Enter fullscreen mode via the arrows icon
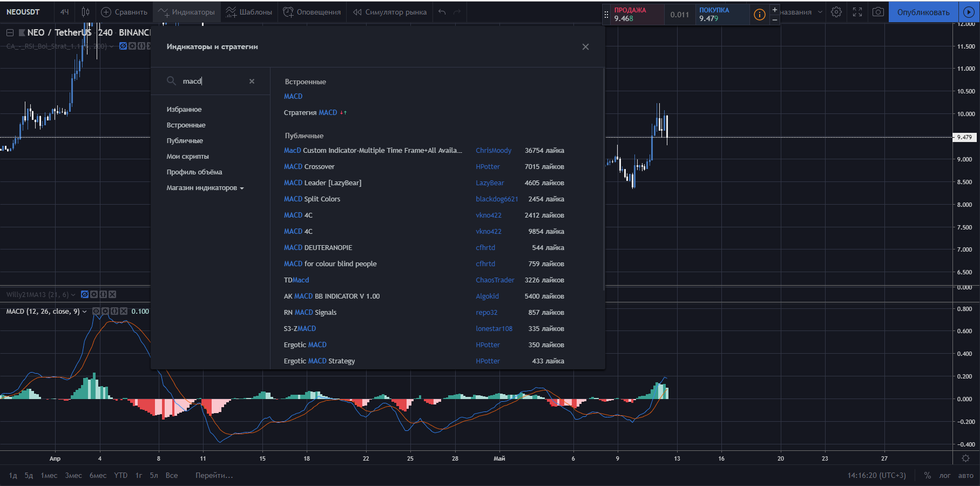This screenshot has height=486, width=980. click(x=857, y=12)
